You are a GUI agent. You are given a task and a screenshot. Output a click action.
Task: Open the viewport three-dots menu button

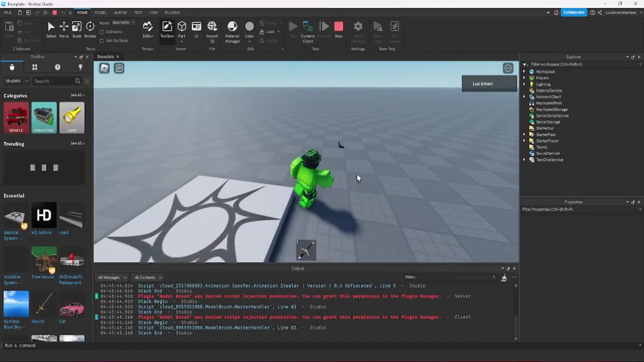click(x=508, y=68)
